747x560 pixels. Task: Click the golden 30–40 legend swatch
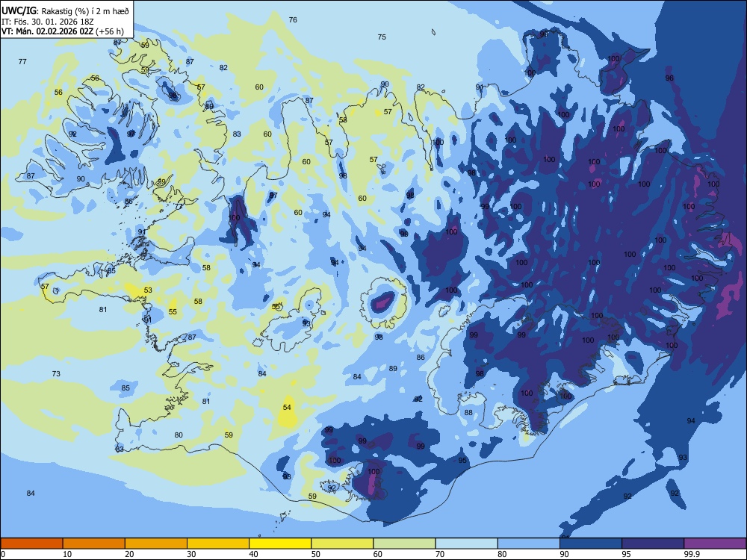click(x=218, y=544)
